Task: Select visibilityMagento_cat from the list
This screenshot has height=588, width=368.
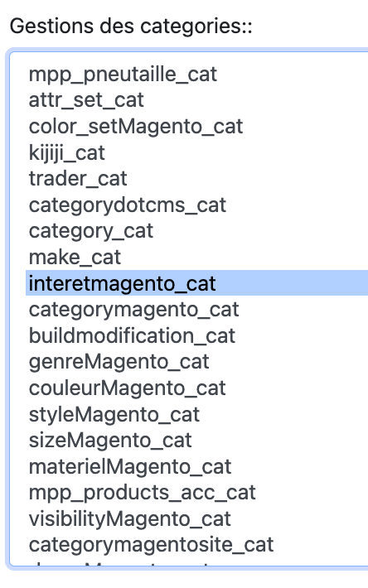Action: click(x=197, y=518)
